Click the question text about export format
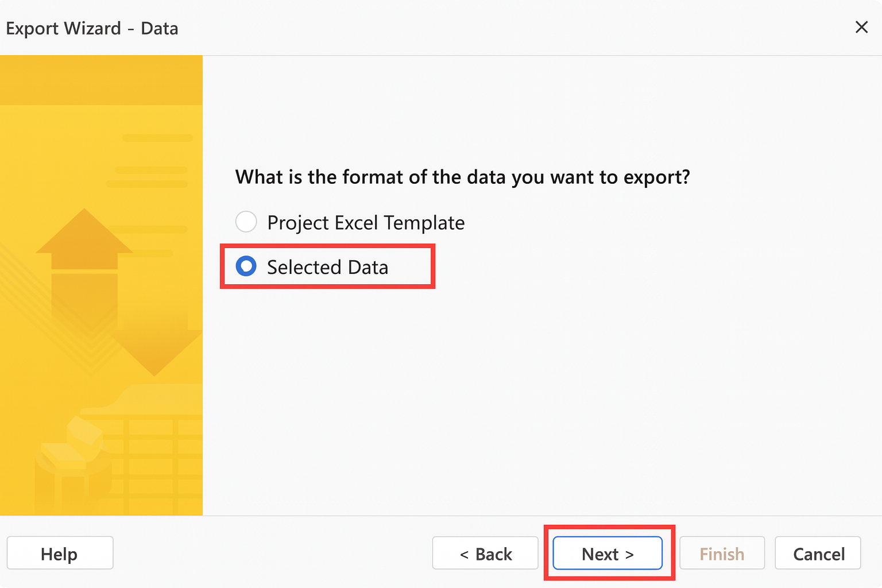This screenshot has width=882, height=588. coord(463,177)
